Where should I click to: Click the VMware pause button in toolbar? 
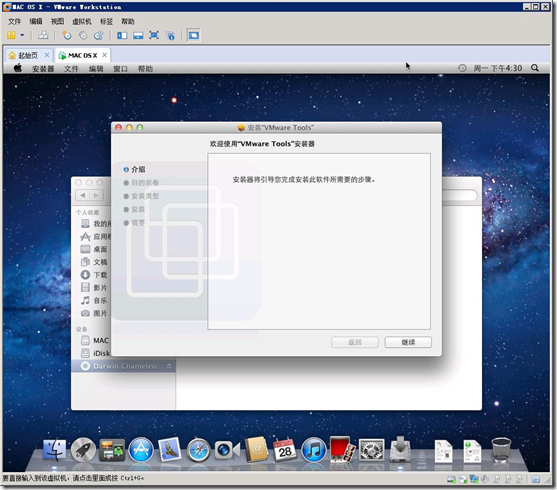(x=11, y=35)
